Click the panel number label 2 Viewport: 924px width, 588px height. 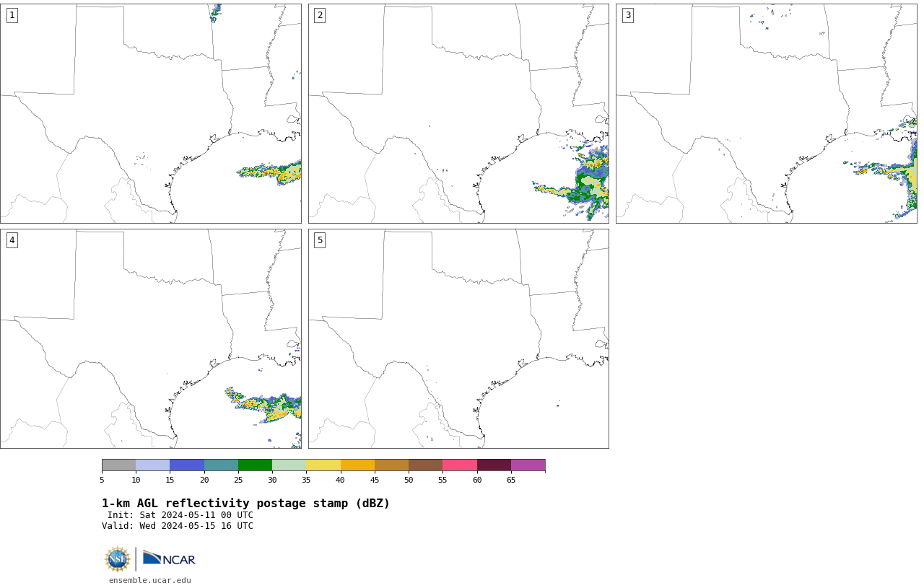320,15
